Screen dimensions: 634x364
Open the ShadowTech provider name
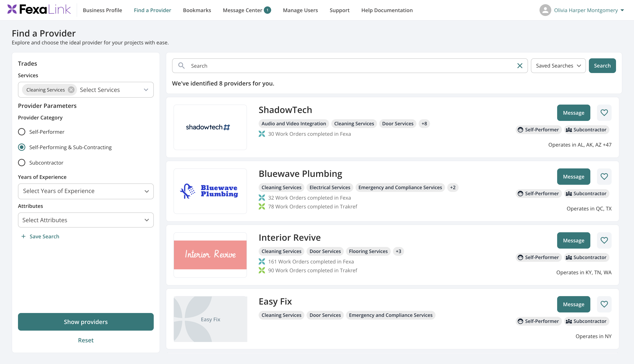(285, 110)
